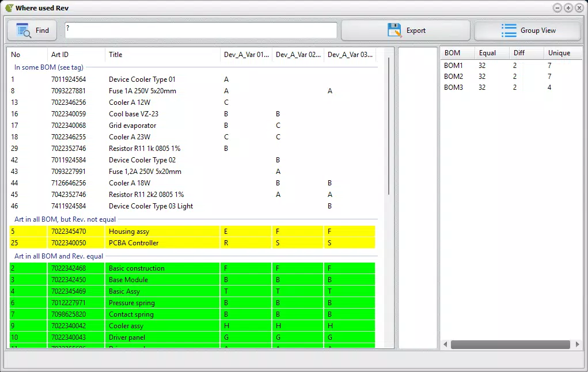
Task: Focus the search text field
Action: 200,31
